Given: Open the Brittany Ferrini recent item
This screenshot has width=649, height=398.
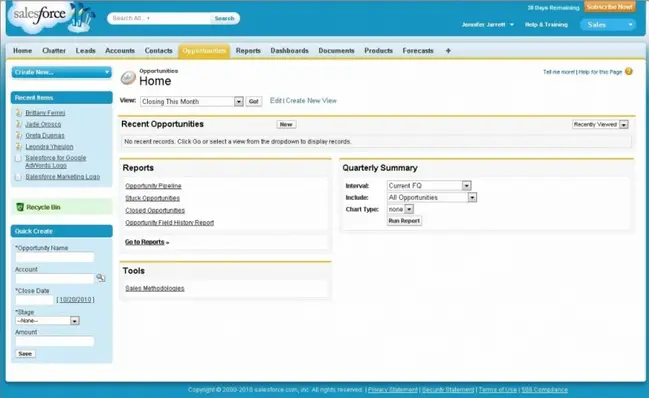Looking at the screenshot, I should tap(45, 113).
